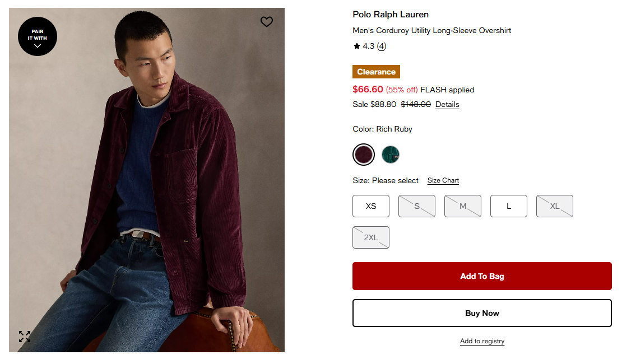Choose the green color swatch
The image size is (622, 364).
391,155
